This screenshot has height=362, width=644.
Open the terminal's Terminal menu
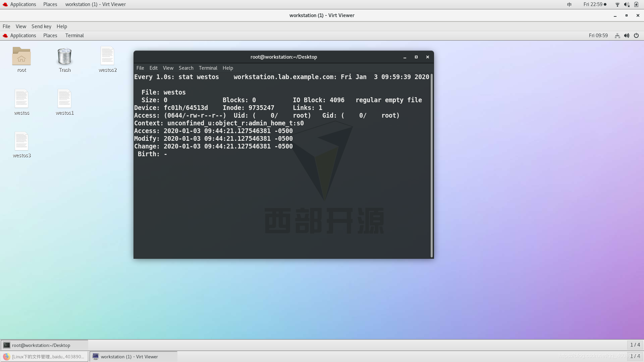(x=208, y=68)
